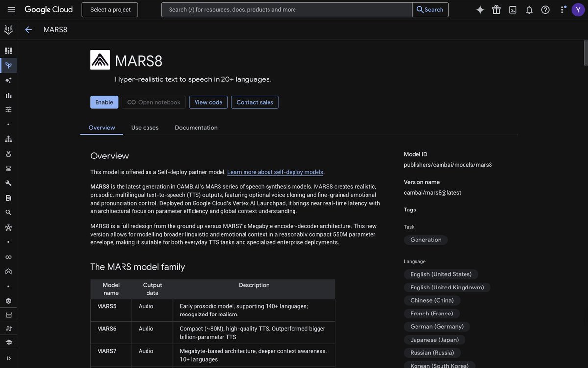
Task: Click the Russian (Russia) language tag
Action: pos(432,353)
